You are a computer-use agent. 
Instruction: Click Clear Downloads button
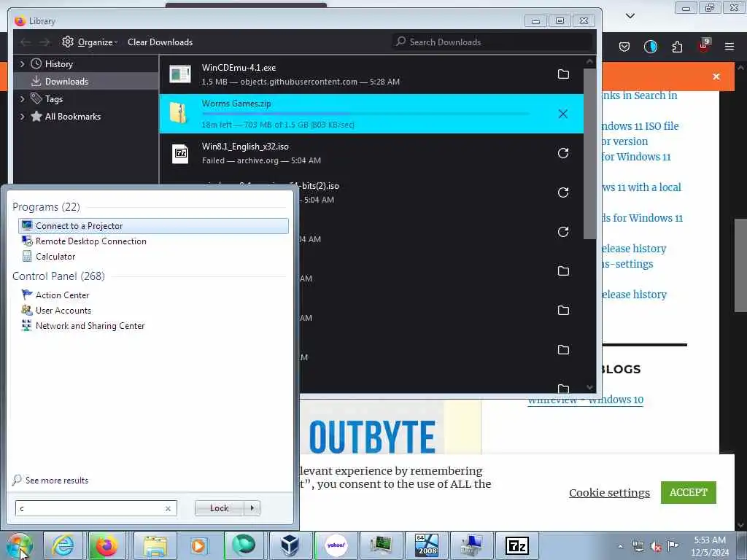tap(160, 42)
